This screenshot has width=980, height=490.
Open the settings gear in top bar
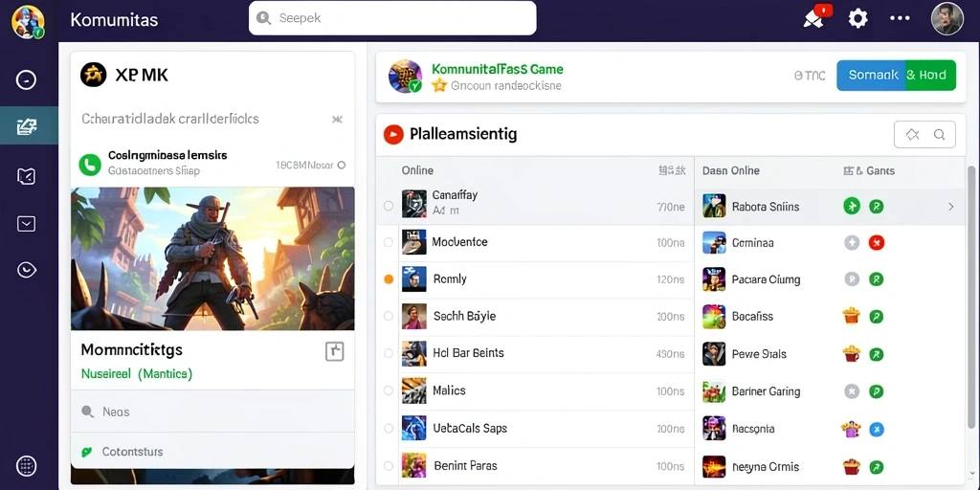pos(857,18)
